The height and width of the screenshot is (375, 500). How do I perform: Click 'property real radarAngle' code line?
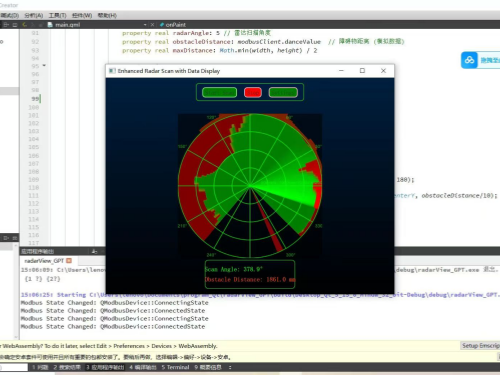196,33
